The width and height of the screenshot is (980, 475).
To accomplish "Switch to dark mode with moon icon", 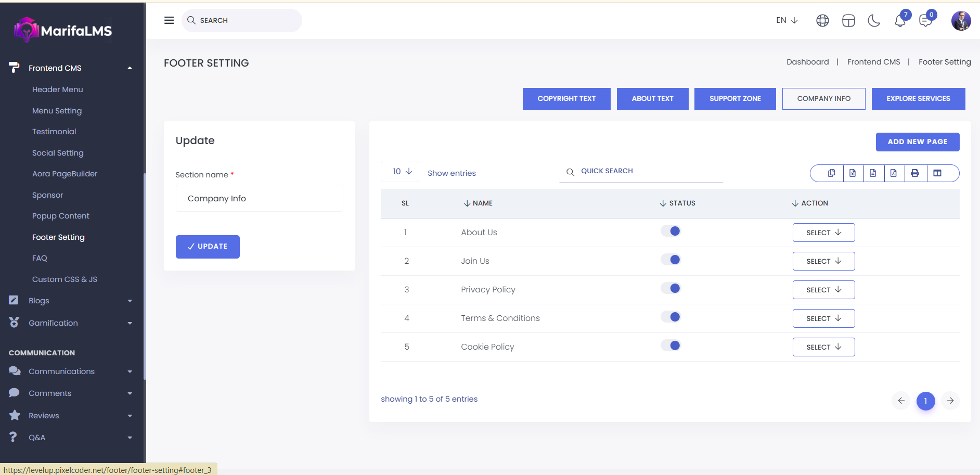I will [874, 21].
